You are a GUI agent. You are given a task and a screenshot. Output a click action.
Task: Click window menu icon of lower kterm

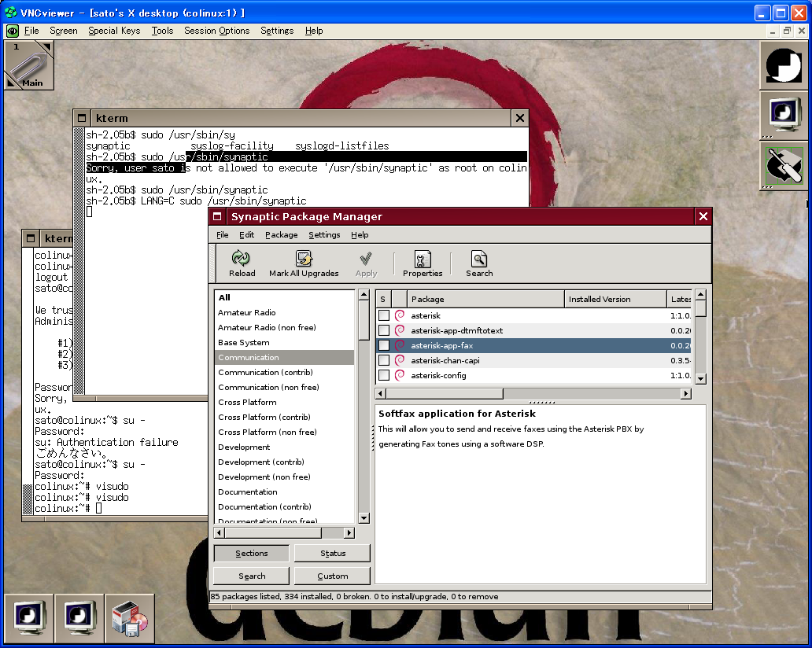tap(31, 238)
